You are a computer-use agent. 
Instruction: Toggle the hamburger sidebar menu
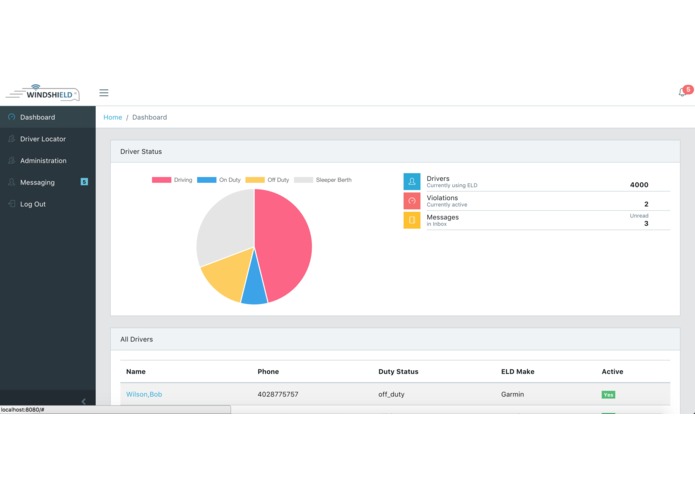(104, 93)
